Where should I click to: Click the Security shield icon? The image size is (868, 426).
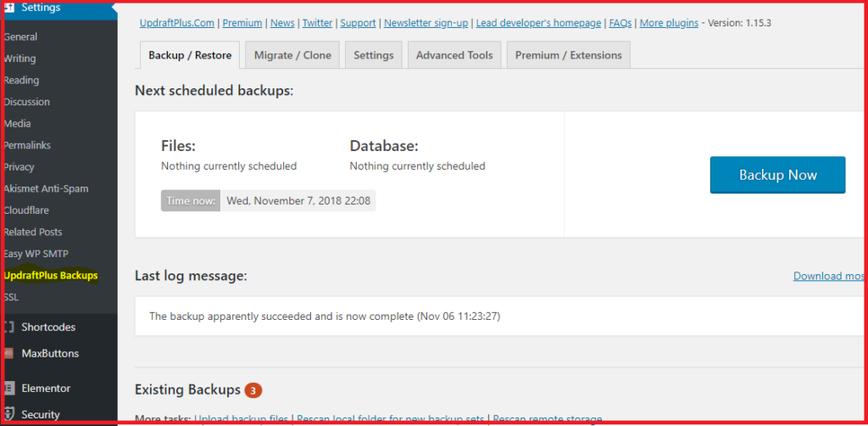pyautogui.click(x=8, y=414)
